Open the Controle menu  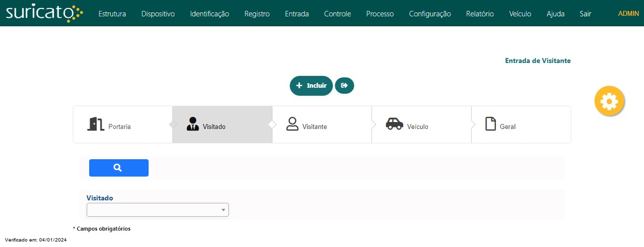tap(337, 14)
